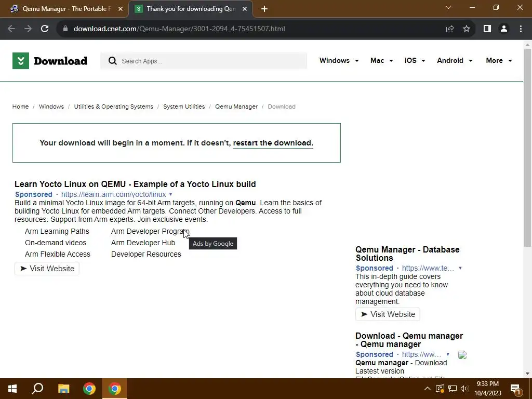Viewport: 532px width, 399px height.
Task: Click the page vertical scrollbar
Action: coord(527,147)
